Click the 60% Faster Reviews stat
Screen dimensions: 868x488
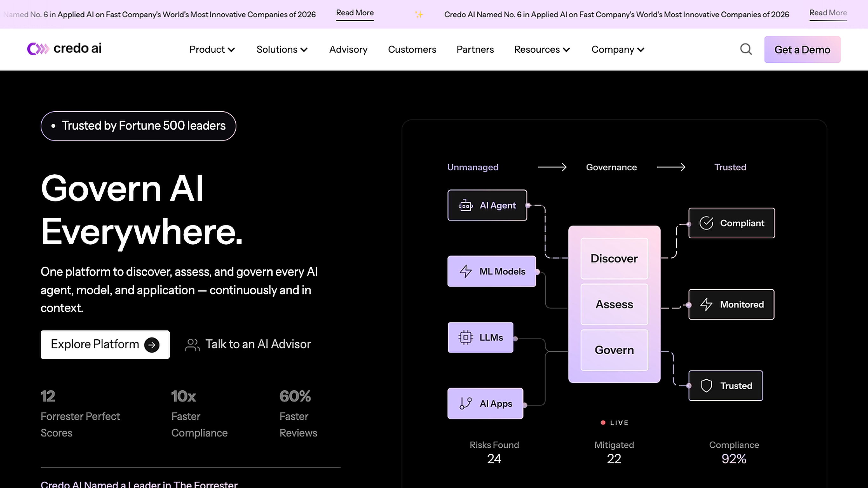pyautogui.click(x=298, y=414)
